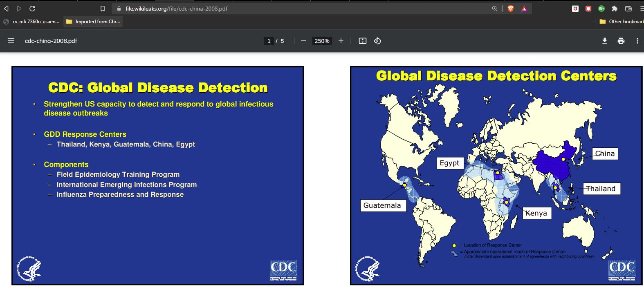Download the PDF file
644x287 pixels.
(605, 41)
